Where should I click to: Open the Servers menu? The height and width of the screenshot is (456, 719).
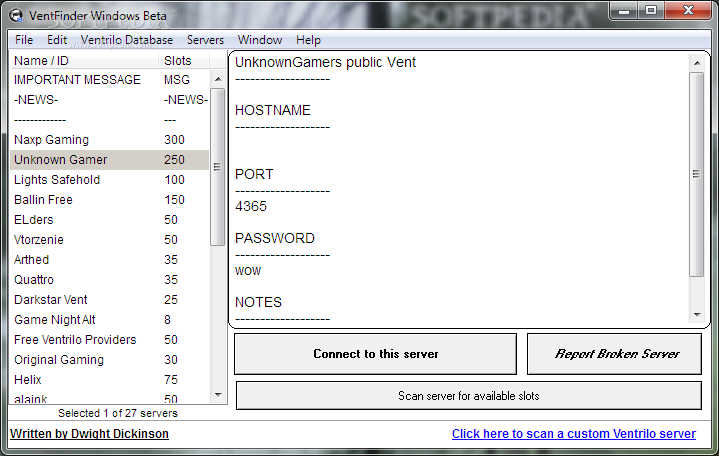click(x=205, y=40)
